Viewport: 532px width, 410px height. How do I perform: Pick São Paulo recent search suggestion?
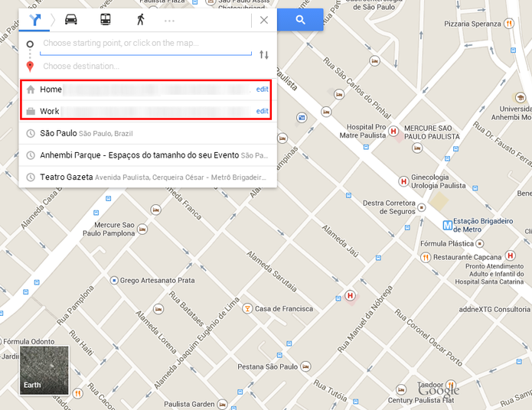point(148,133)
